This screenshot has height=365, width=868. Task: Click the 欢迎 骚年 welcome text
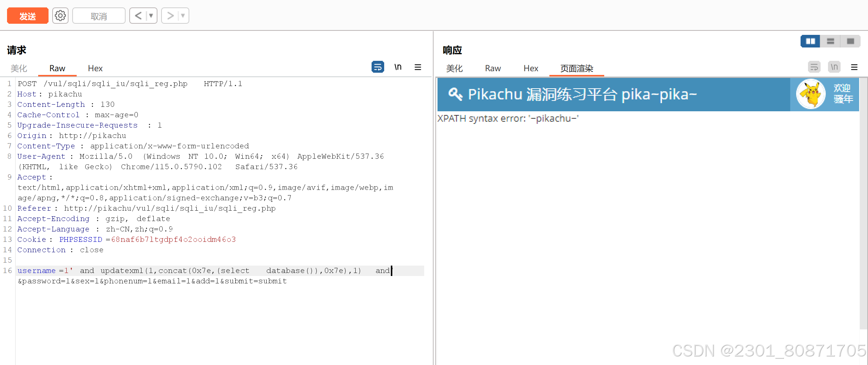point(843,94)
